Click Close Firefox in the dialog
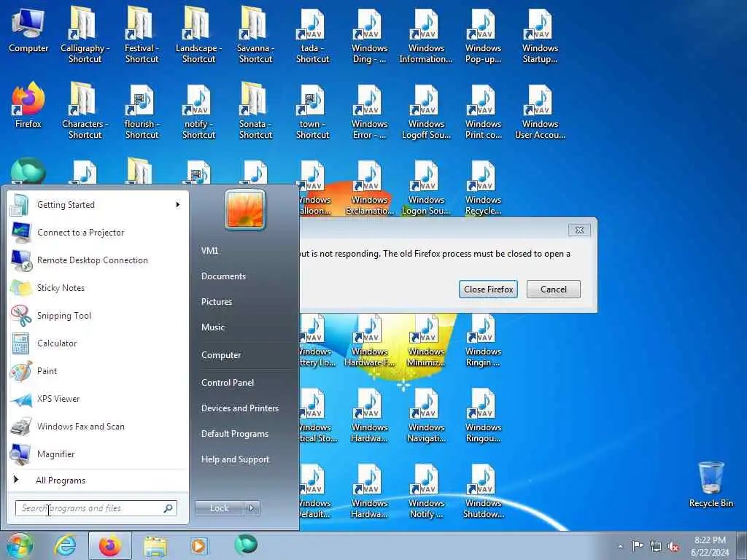This screenshot has width=747, height=560. [x=488, y=289]
